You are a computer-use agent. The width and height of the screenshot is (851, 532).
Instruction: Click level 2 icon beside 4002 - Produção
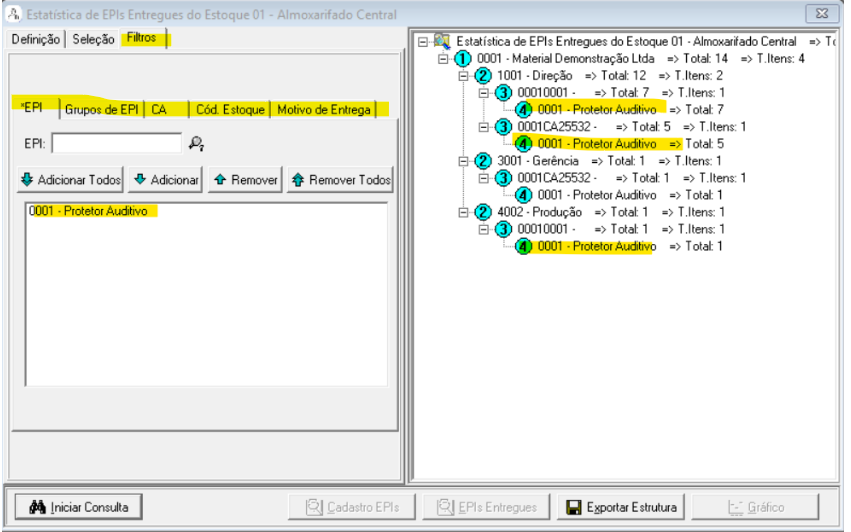coord(483,212)
